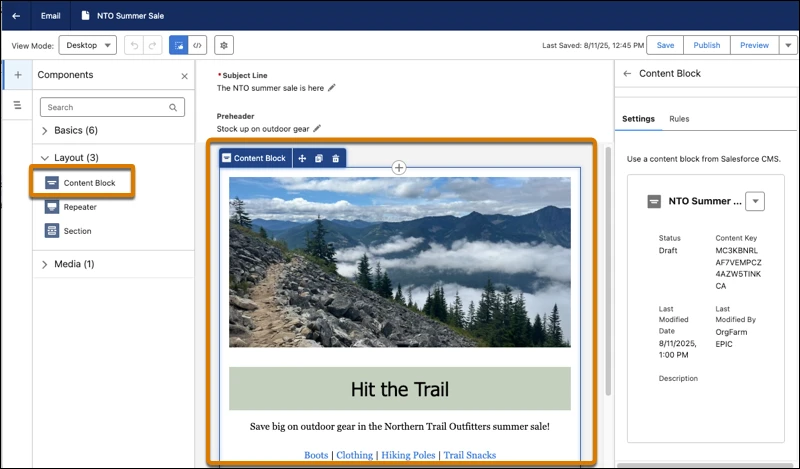Click the undo button in toolbar

pyautogui.click(x=134, y=45)
